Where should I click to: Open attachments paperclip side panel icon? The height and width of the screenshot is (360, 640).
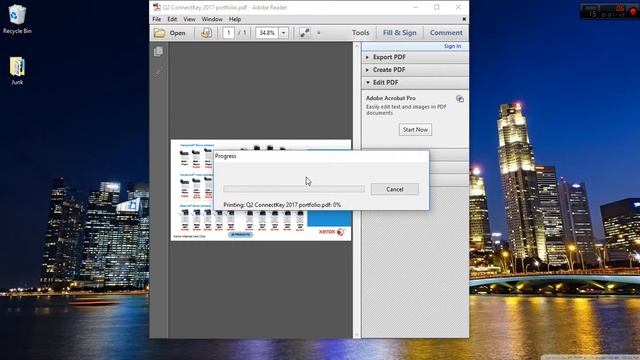tap(158, 72)
